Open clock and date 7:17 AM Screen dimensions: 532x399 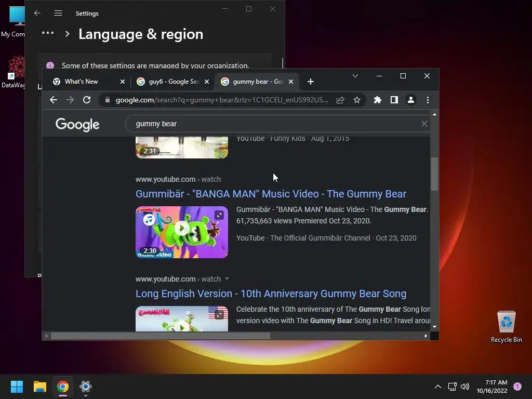point(492,387)
